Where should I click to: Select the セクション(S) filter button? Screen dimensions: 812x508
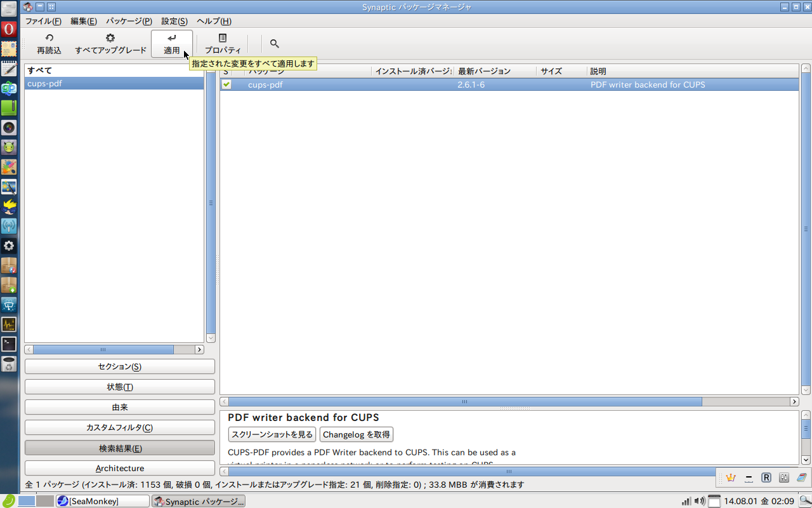pos(120,366)
